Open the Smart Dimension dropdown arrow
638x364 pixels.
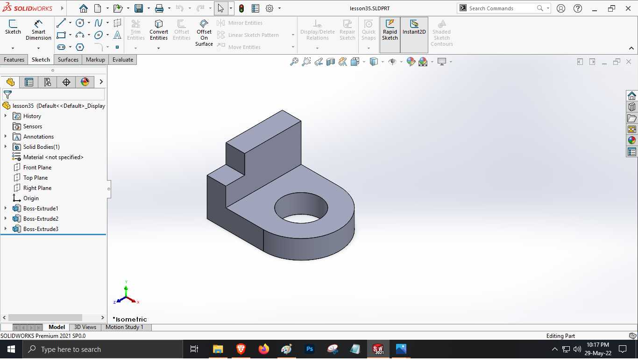[38, 48]
